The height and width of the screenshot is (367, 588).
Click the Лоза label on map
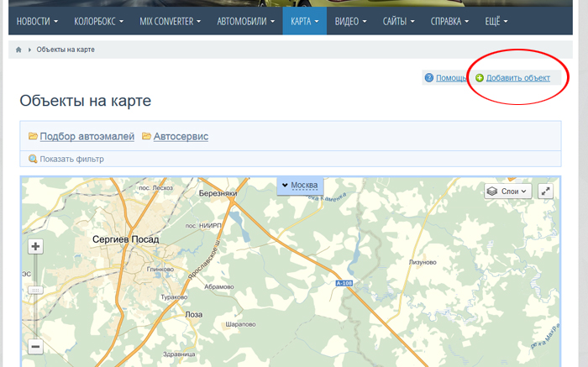point(194,315)
